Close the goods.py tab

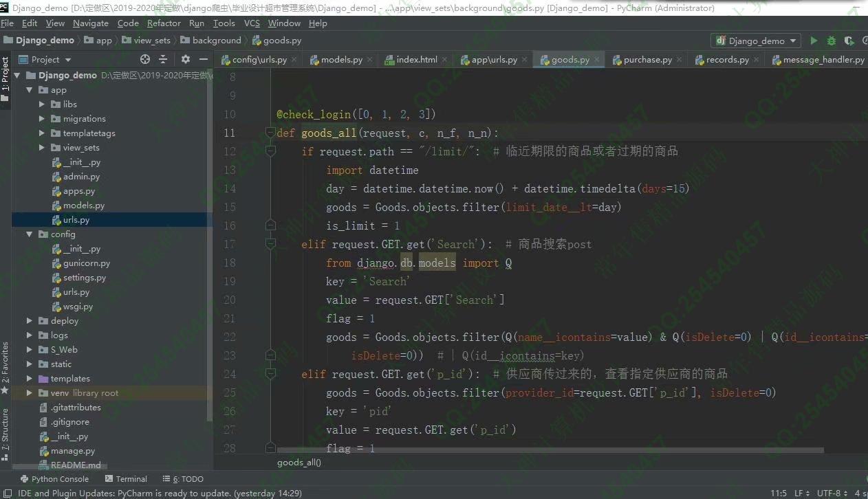click(x=596, y=60)
